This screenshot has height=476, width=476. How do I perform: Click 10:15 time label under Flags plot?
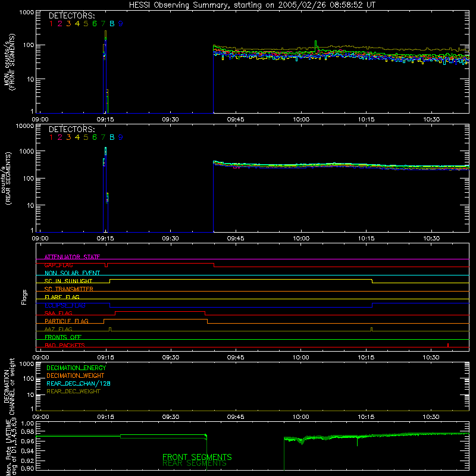click(366, 358)
